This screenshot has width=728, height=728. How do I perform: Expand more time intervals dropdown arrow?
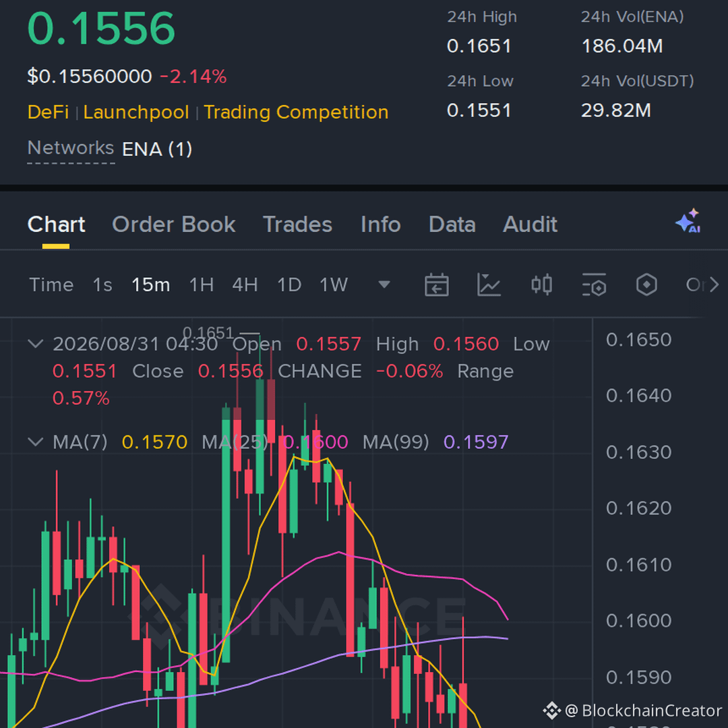click(x=384, y=284)
